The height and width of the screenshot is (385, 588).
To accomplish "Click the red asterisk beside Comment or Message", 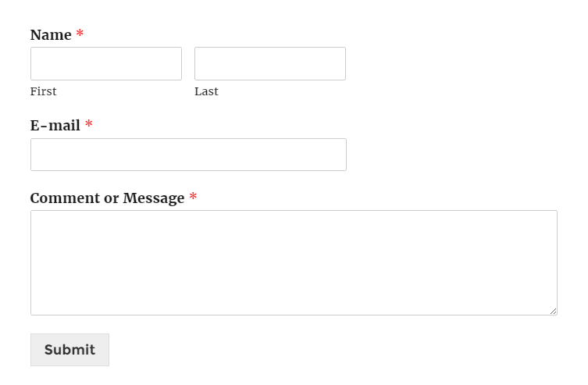I will click(x=193, y=197).
